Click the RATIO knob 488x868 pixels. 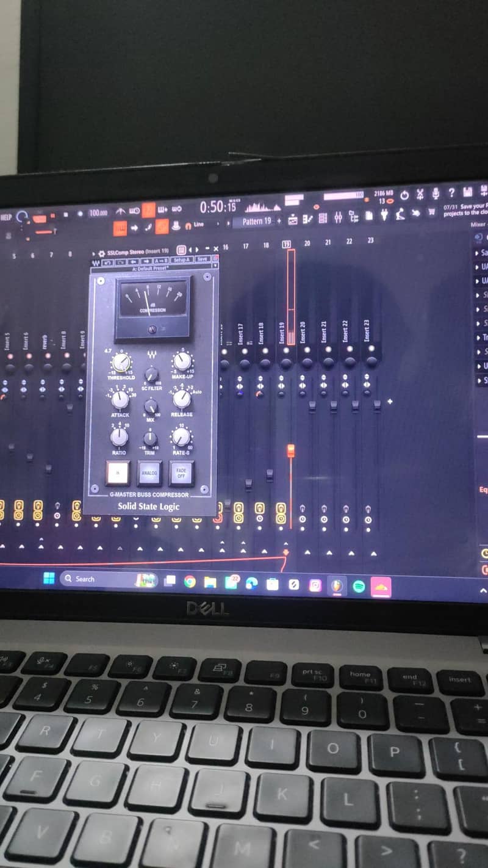119,437
